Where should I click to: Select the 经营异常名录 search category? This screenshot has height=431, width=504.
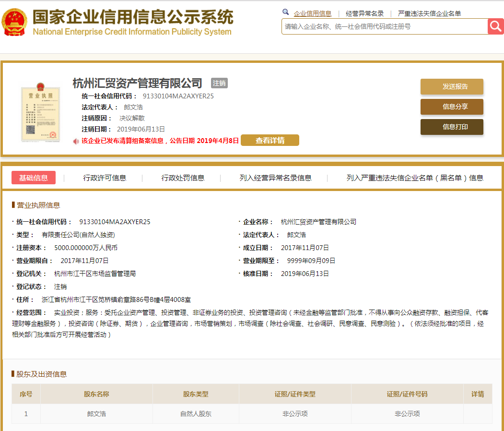[x=364, y=13]
